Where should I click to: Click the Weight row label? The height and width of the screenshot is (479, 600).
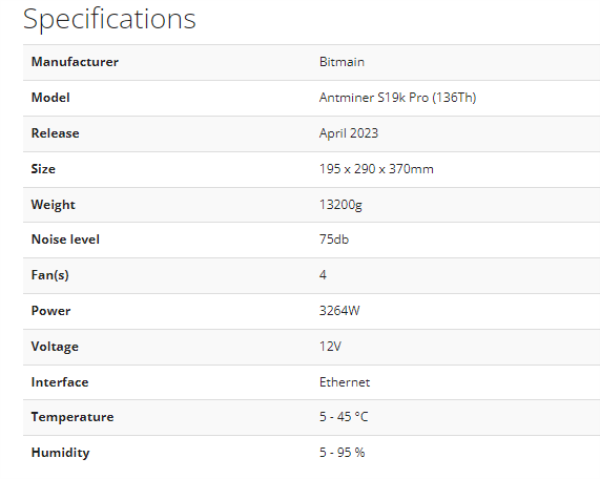(53, 205)
